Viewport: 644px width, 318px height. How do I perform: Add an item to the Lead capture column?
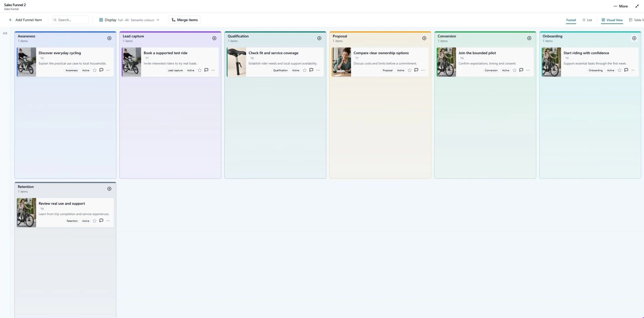[214, 38]
